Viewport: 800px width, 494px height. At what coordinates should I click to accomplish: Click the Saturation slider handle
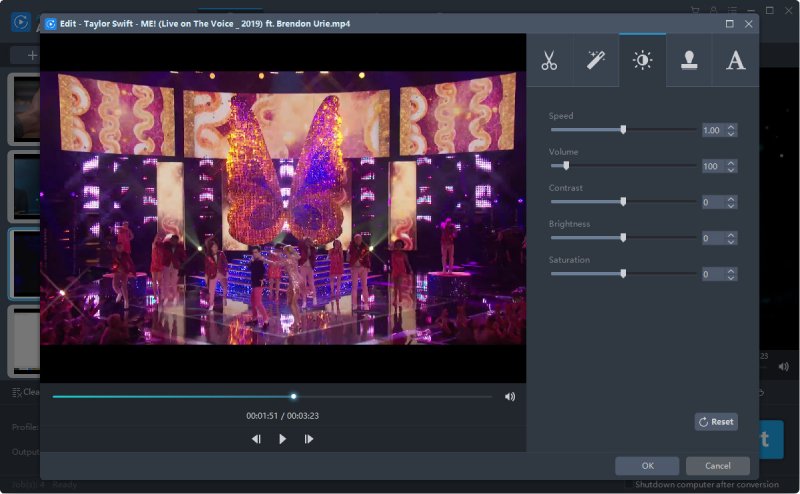(623, 274)
